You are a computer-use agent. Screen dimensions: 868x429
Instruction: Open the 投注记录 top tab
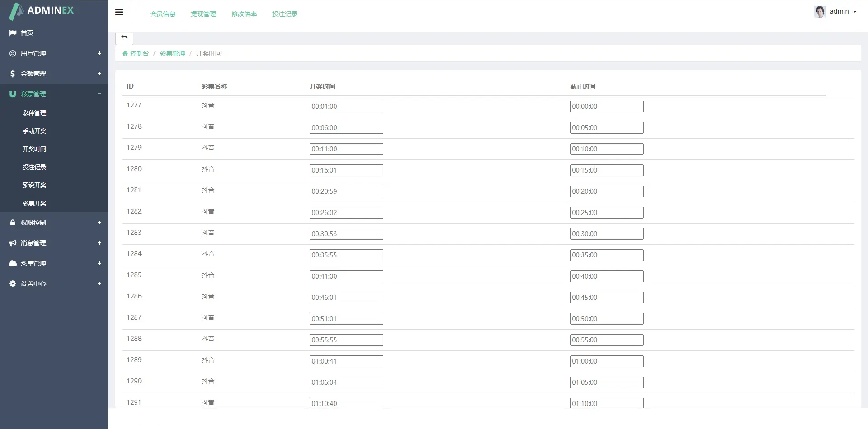point(285,14)
